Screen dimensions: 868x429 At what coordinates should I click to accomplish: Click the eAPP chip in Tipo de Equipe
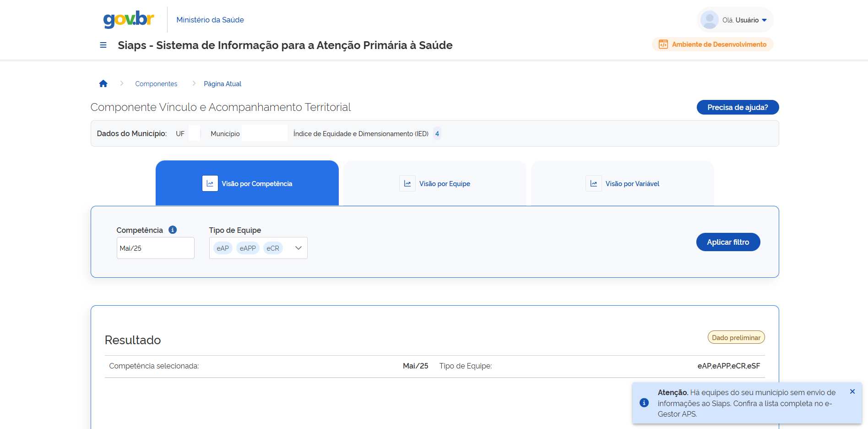248,248
